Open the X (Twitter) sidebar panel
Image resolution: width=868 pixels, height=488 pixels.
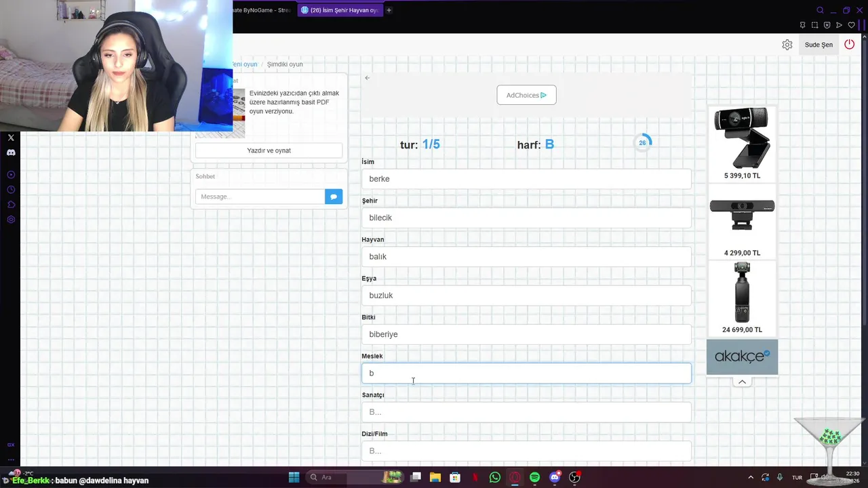11,138
